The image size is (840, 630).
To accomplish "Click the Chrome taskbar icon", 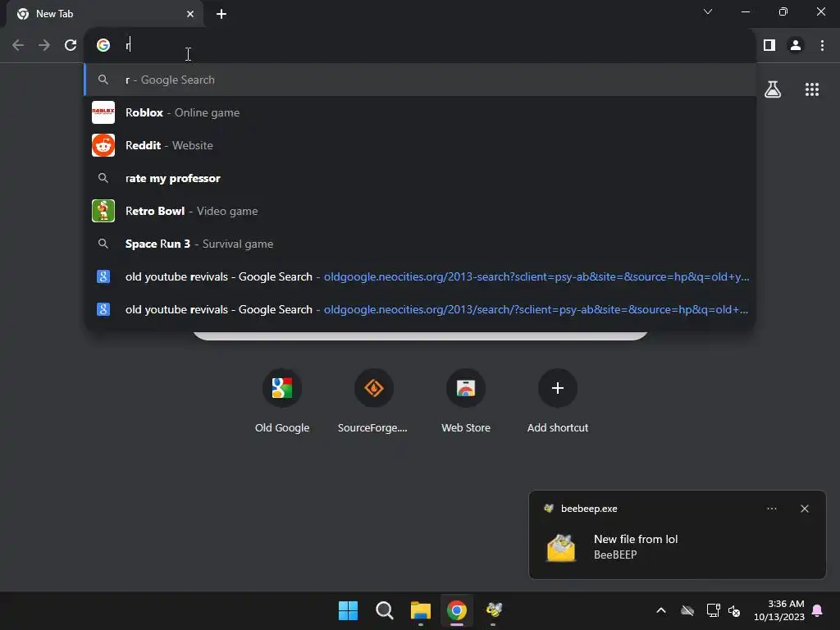I will pyautogui.click(x=456, y=610).
